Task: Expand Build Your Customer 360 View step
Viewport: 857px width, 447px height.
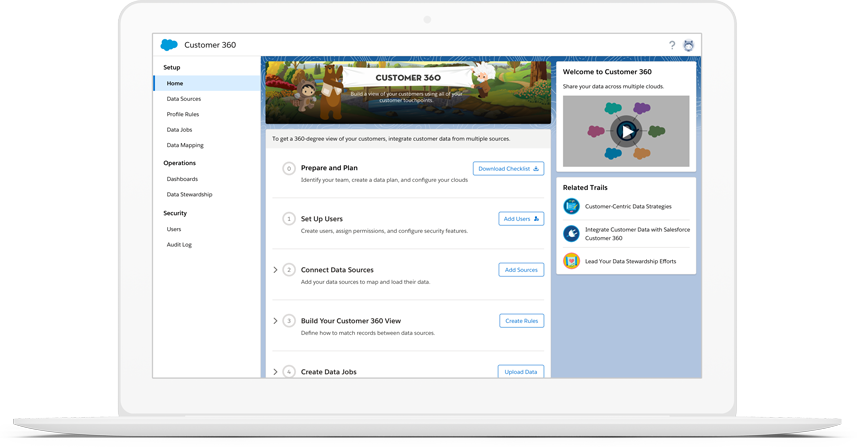Action: [275, 321]
